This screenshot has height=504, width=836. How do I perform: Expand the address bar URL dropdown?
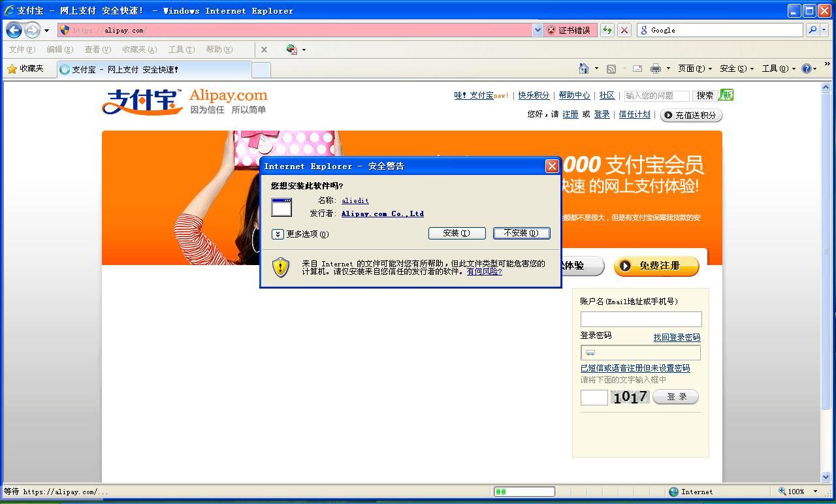538,30
